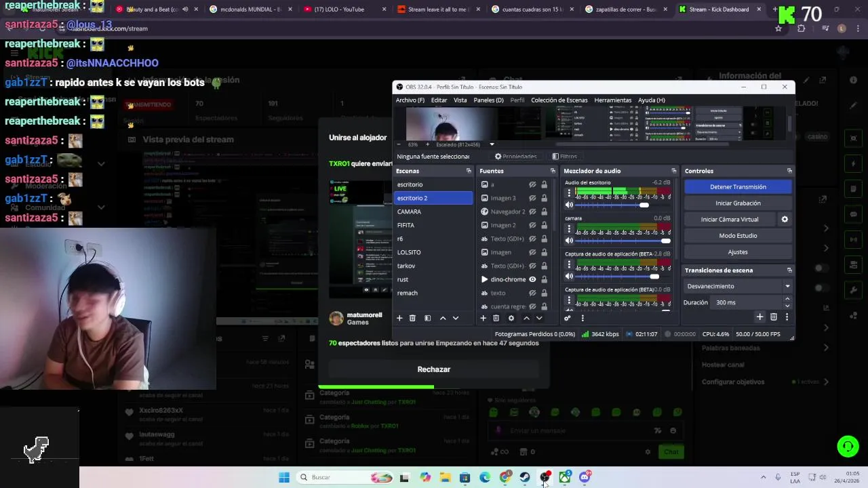Show the hidden 'Imagen 2' source
Viewport: 868px width, 488px height.
click(x=532, y=225)
